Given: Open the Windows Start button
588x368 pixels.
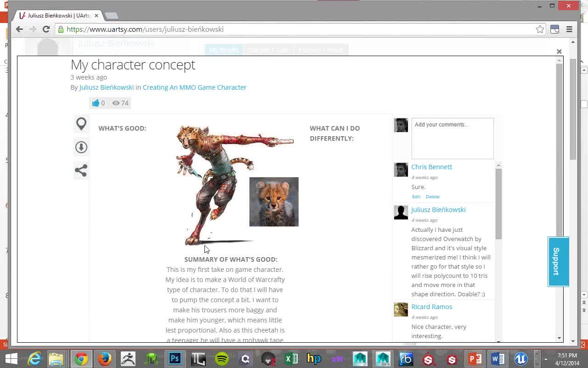Looking at the screenshot, I should click(11, 359).
